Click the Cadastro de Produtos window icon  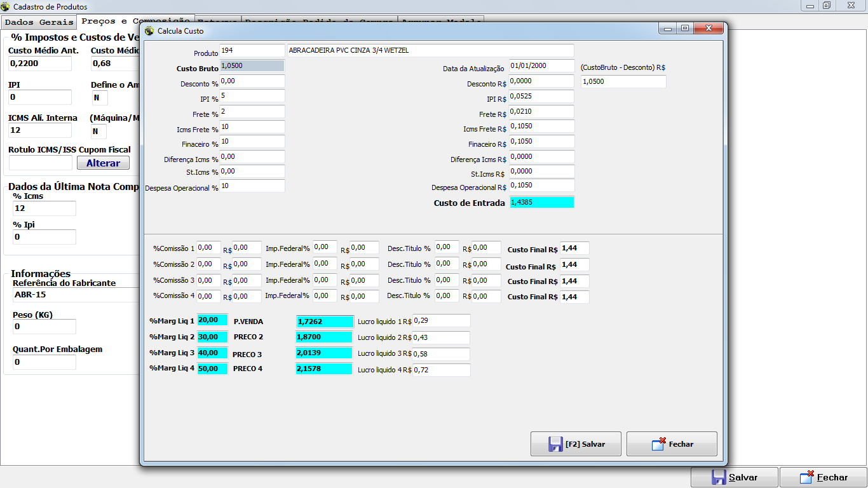(x=6, y=6)
